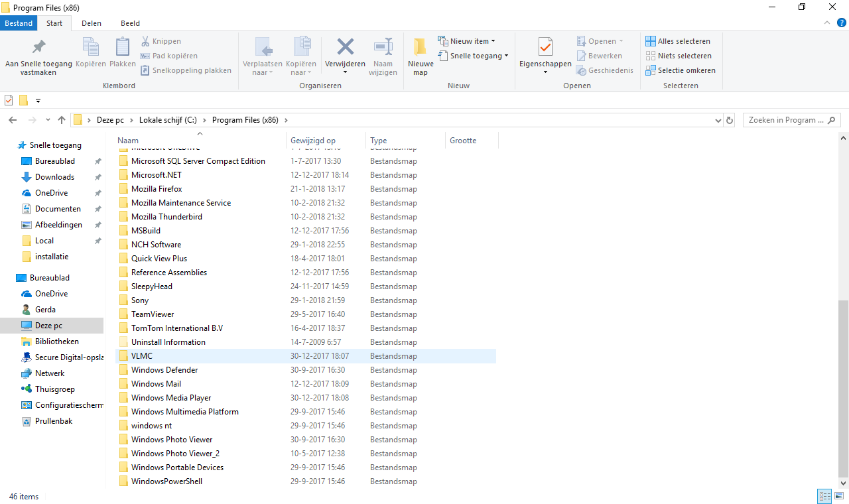Open the recent locations dropdown
The width and height of the screenshot is (849, 504).
(x=48, y=120)
